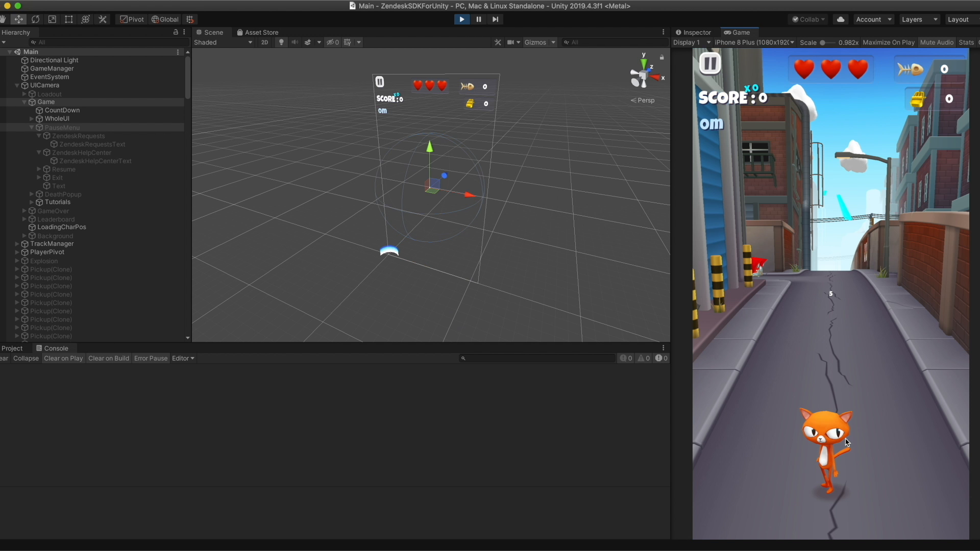Screen dimensions: 980x551
Task: Toggle grid snapping icon in toolbar
Action: click(190, 19)
